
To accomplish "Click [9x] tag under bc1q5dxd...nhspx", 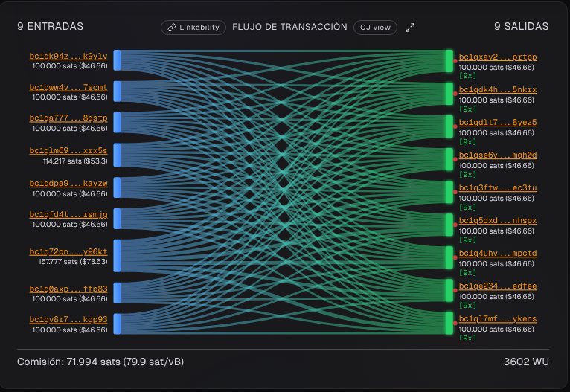I will (x=467, y=240).
